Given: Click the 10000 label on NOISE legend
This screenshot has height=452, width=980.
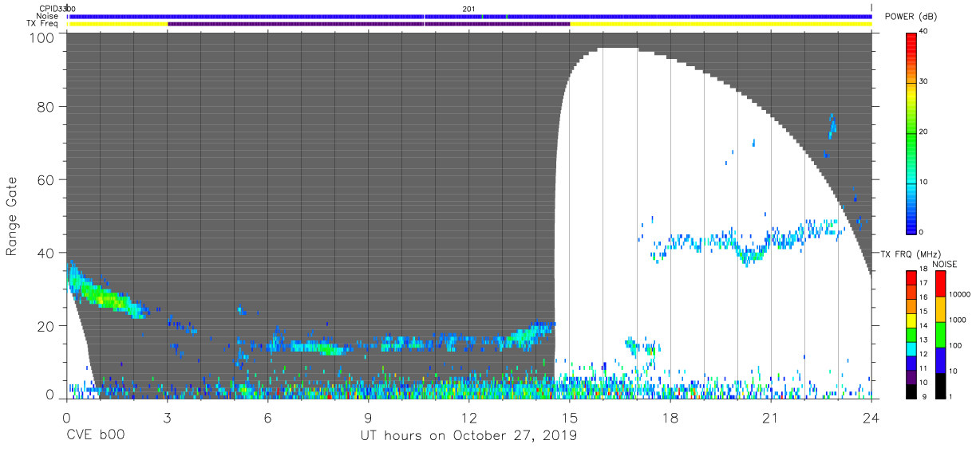Looking at the screenshot, I should pyautogui.click(x=960, y=294).
